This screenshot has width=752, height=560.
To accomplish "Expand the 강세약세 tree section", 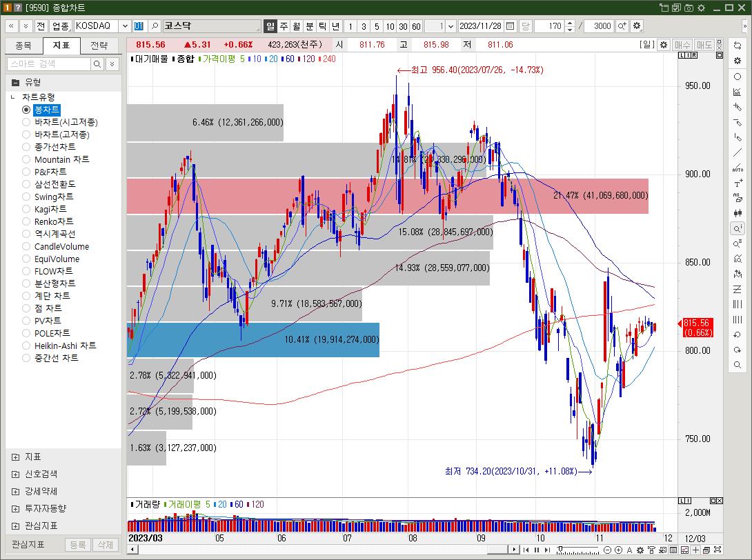I will point(15,492).
